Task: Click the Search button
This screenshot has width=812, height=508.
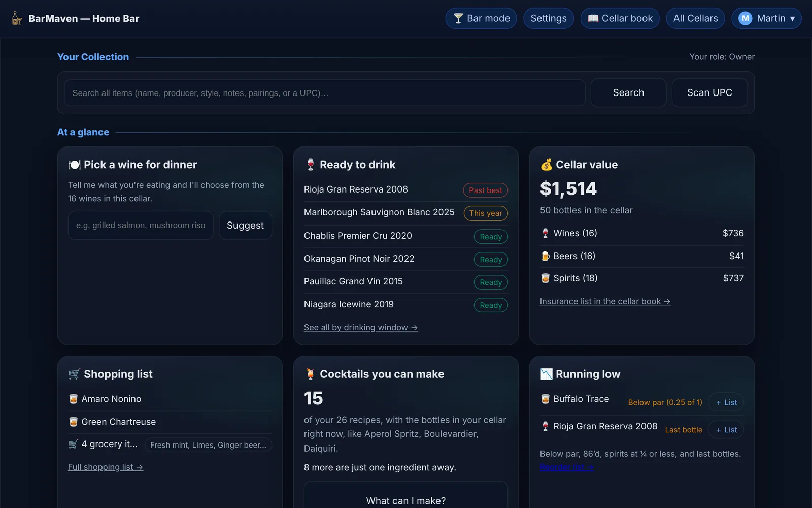Action: pyautogui.click(x=628, y=93)
